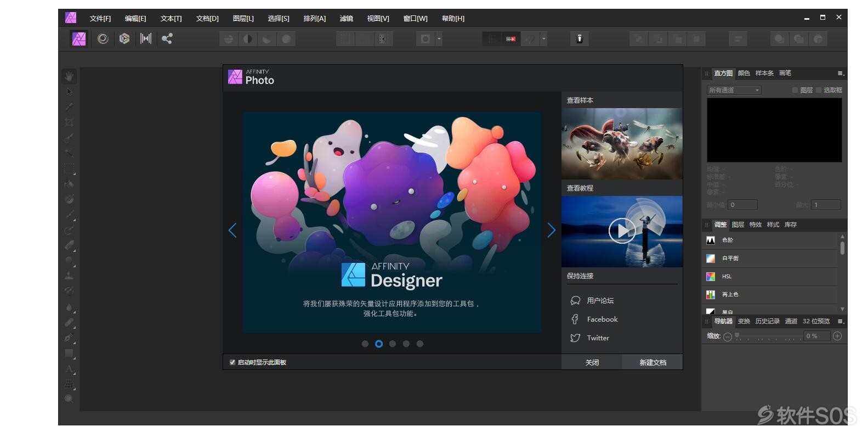Click the navigator zoom slider
Image resolution: width=868 pixels, height=432 pixels.
click(768, 336)
